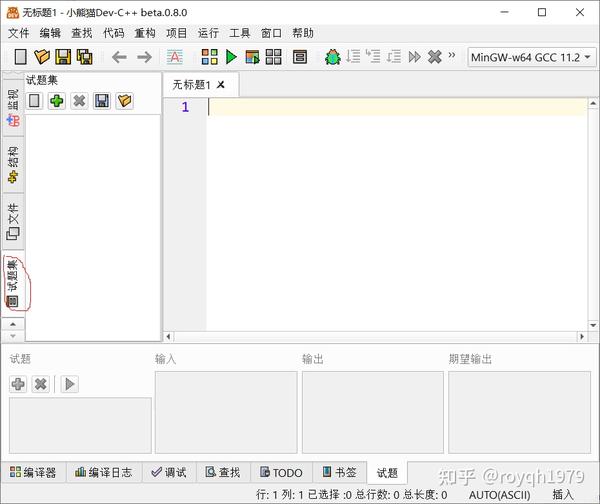The image size is (600, 504).
Task: Click side tab bar scroll down arrow
Action: [13, 336]
